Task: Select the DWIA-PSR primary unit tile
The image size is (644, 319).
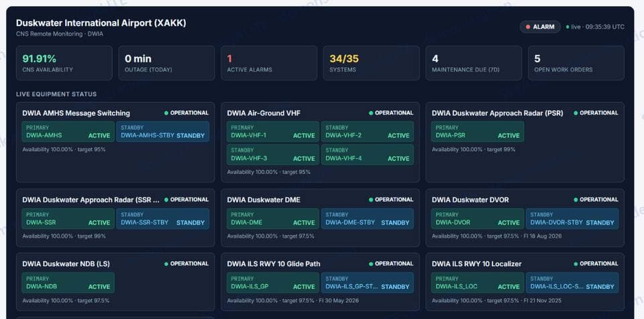Action: [478, 132]
